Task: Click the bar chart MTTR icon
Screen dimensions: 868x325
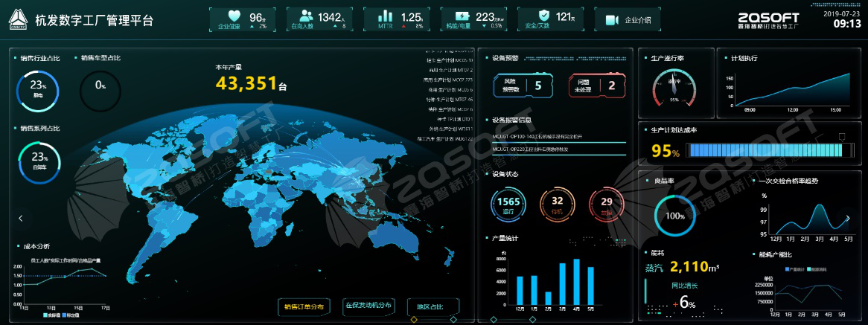Action: click(x=385, y=16)
